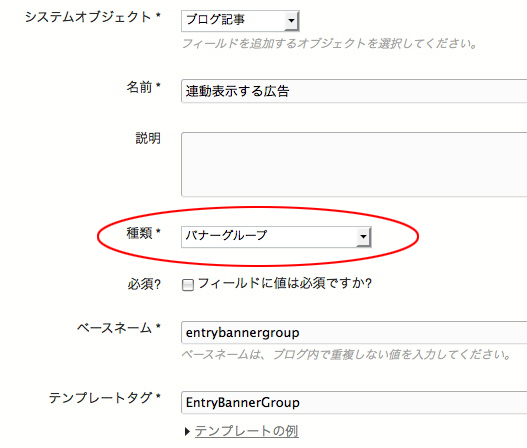Click inside the empty 説明 text area
Viewport: 527px width, 448px height.
click(354, 164)
